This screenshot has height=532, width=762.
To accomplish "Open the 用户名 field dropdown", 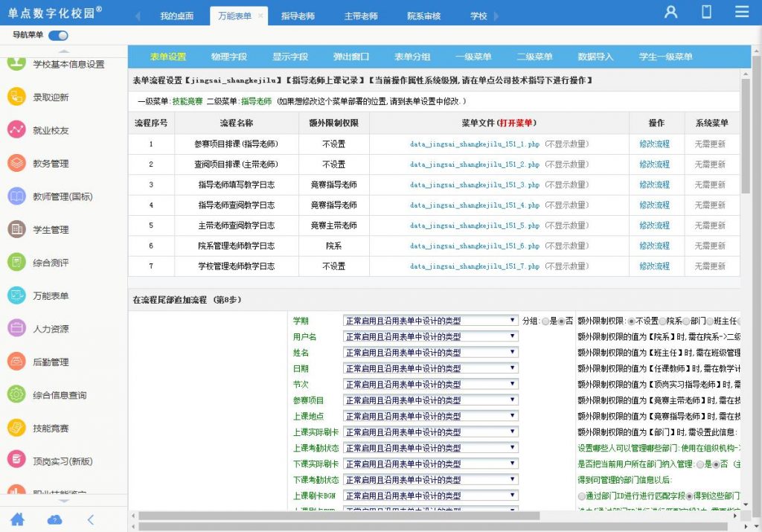I will tap(431, 337).
